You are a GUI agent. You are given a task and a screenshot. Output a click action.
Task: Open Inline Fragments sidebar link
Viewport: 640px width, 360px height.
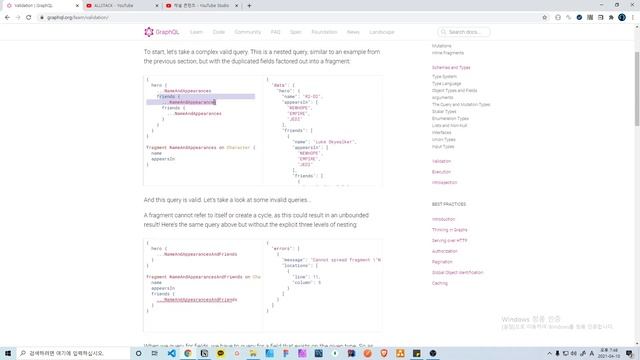tap(448, 53)
